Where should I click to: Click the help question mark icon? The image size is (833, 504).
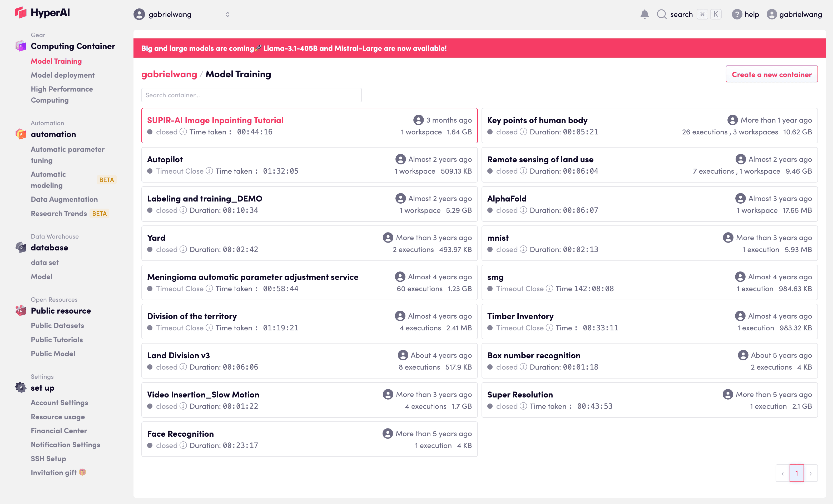coord(737,14)
